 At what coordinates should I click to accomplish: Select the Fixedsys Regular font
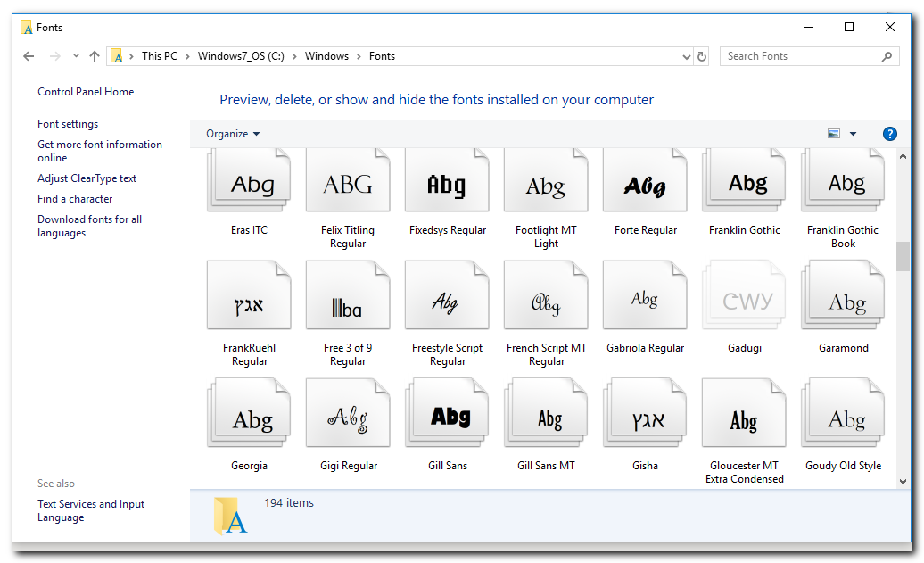(x=447, y=186)
